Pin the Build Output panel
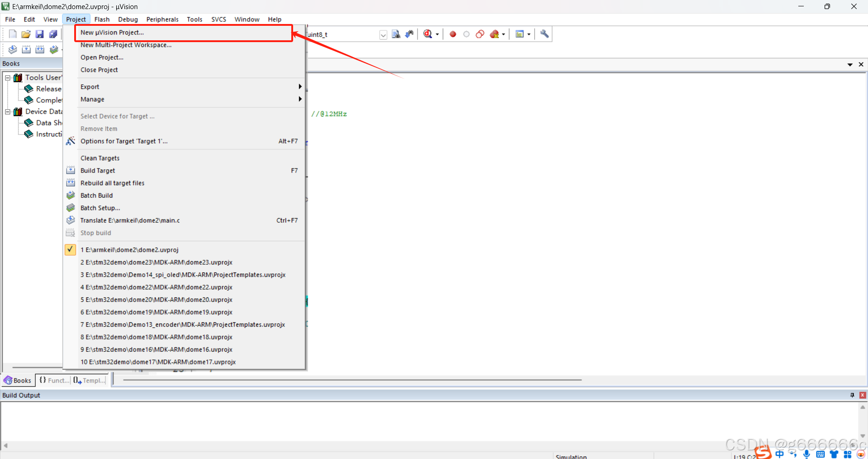The height and width of the screenshot is (459, 868). coord(852,395)
